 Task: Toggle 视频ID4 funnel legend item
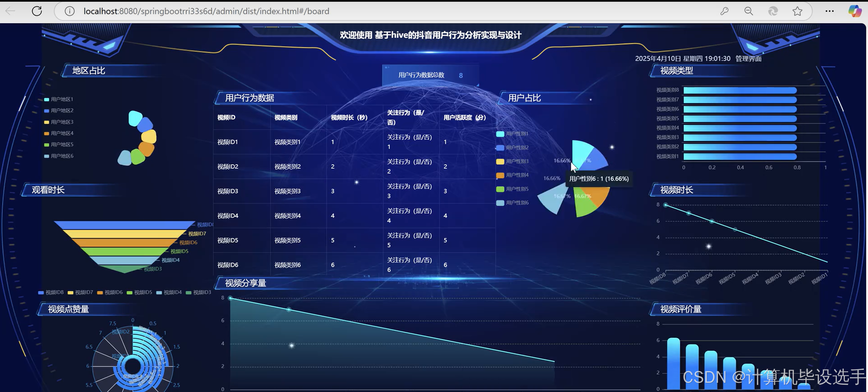[x=169, y=292]
